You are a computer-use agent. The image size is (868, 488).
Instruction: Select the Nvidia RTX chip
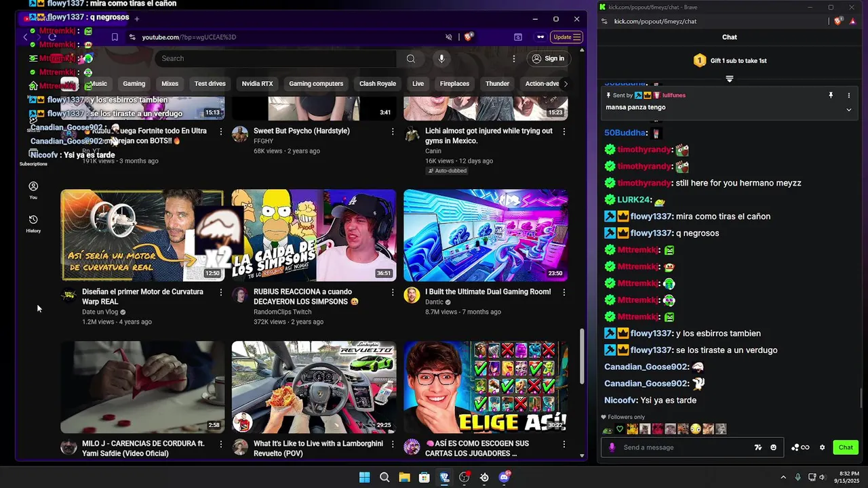pyautogui.click(x=258, y=83)
